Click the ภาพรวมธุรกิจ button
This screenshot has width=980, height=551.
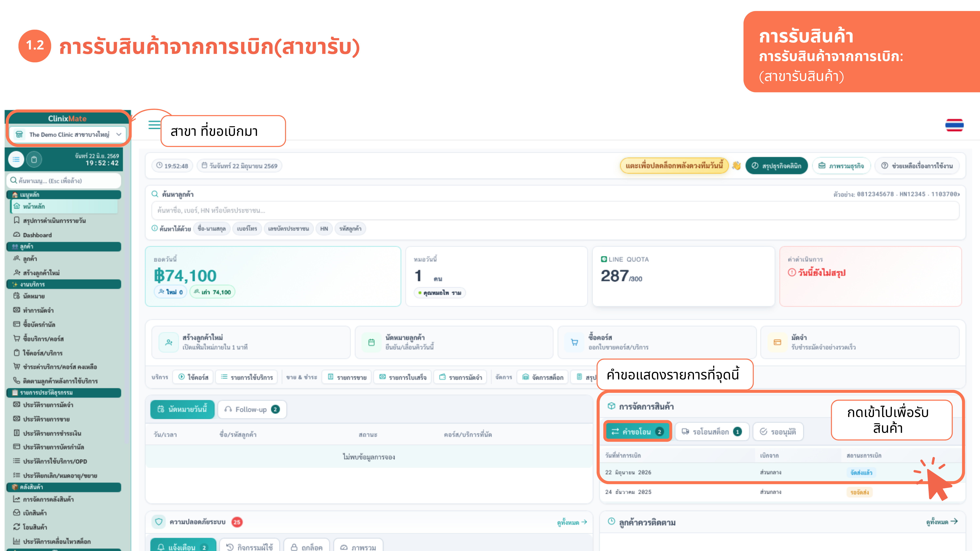pyautogui.click(x=841, y=166)
